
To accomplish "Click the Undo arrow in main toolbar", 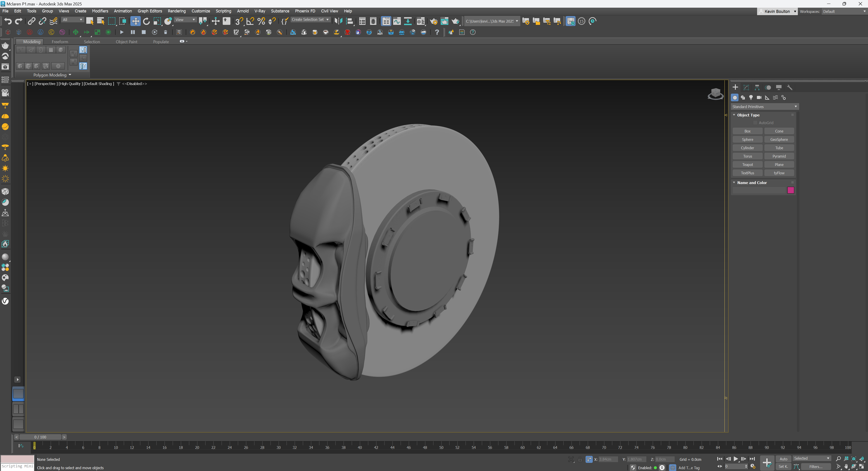I will point(8,21).
